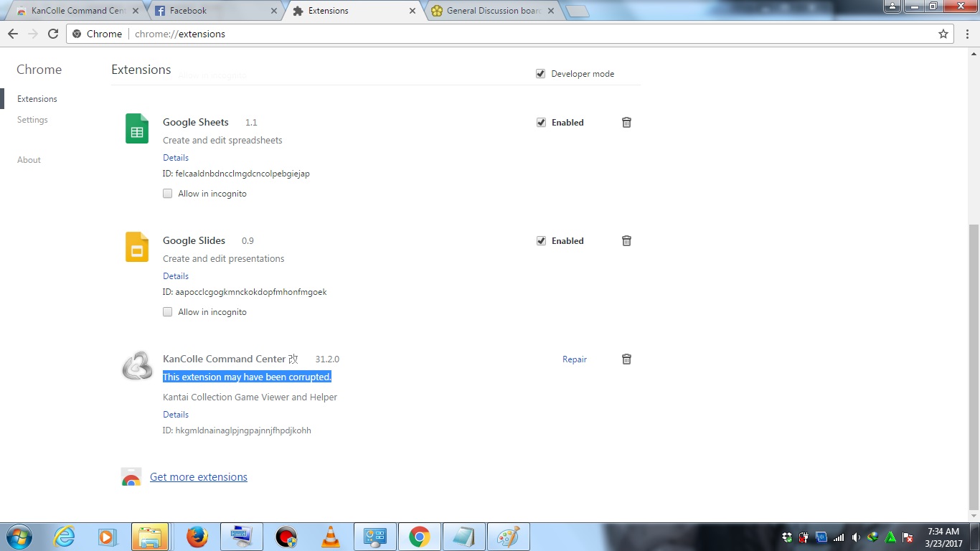Close the KanColle Command Center tab
Viewport: 980px width, 551px height.
point(135,11)
